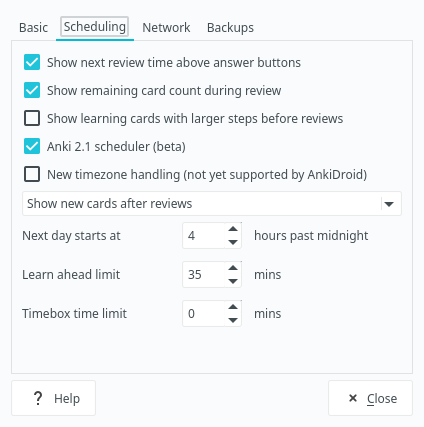Click the up arrow for Learn ahead limit
This screenshot has height=427, width=424.
pos(233,268)
